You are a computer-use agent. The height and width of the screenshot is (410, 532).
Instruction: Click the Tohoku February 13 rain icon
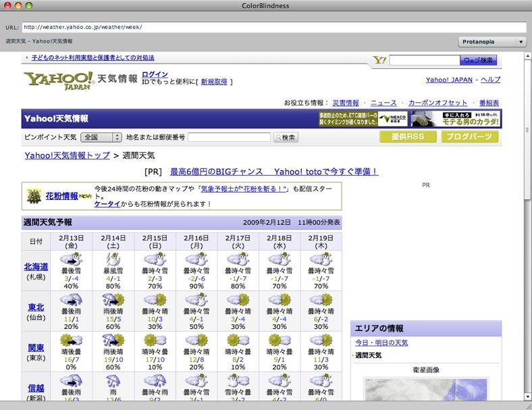pos(72,300)
